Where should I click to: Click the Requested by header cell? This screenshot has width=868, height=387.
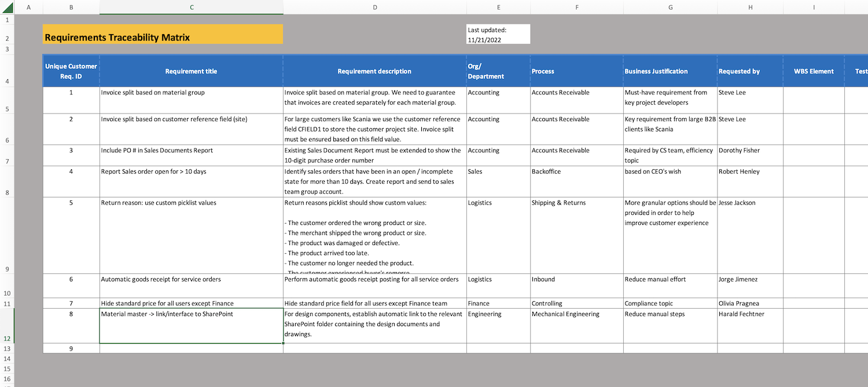point(750,71)
